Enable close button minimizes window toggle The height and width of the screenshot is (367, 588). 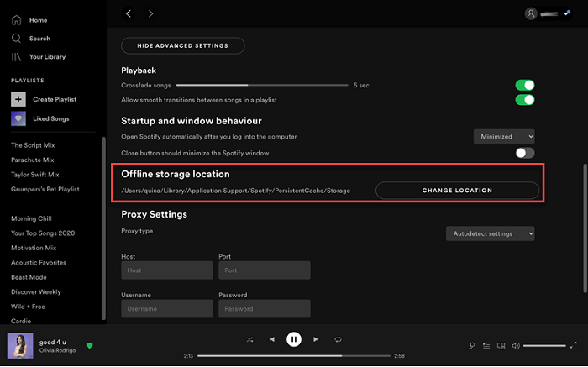click(x=525, y=153)
